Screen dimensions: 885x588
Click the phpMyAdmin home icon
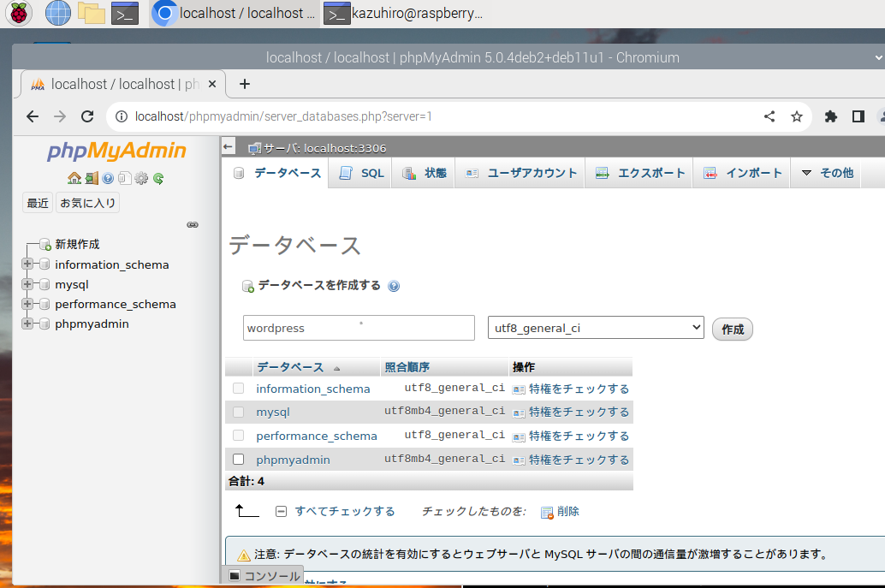click(74, 179)
